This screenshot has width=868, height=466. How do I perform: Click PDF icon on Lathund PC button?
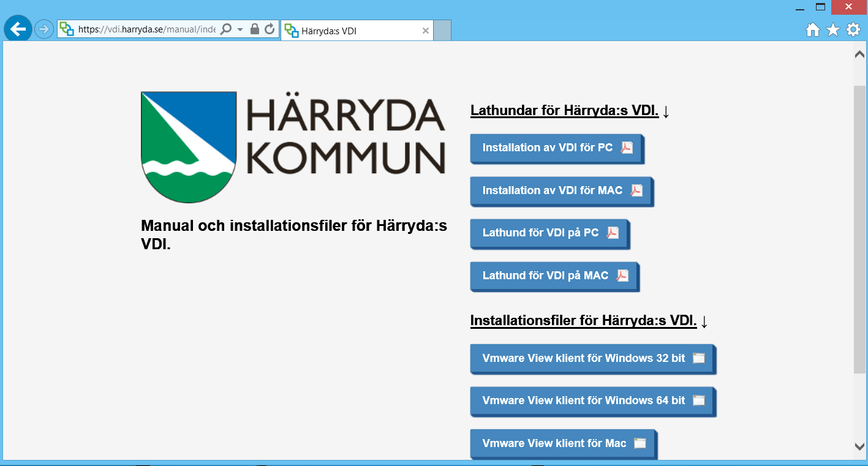[x=613, y=233]
